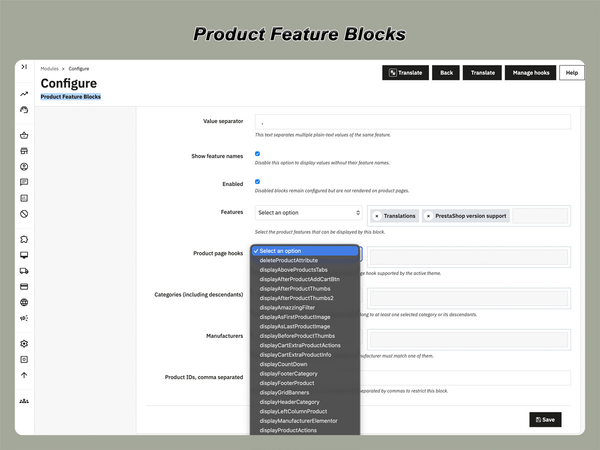Image resolution: width=600 pixels, height=450 pixels.
Task: Select displayCartExtraProductActions hook option
Action: click(x=305, y=346)
